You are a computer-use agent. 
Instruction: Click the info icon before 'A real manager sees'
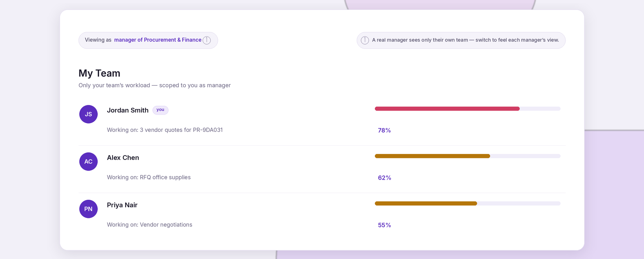click(x=365, y=40)
